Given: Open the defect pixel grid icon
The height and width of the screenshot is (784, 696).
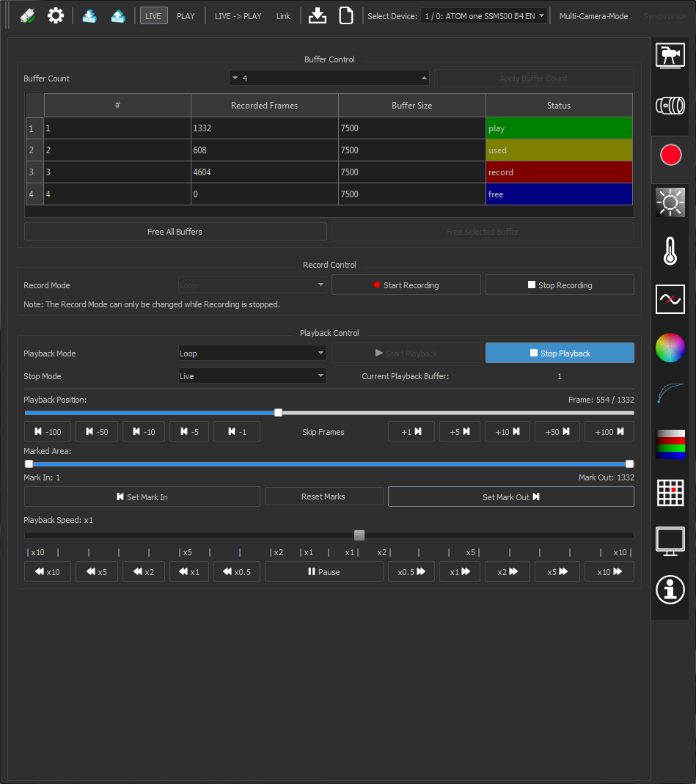Looking at the screenshot, I should (670, 492).
